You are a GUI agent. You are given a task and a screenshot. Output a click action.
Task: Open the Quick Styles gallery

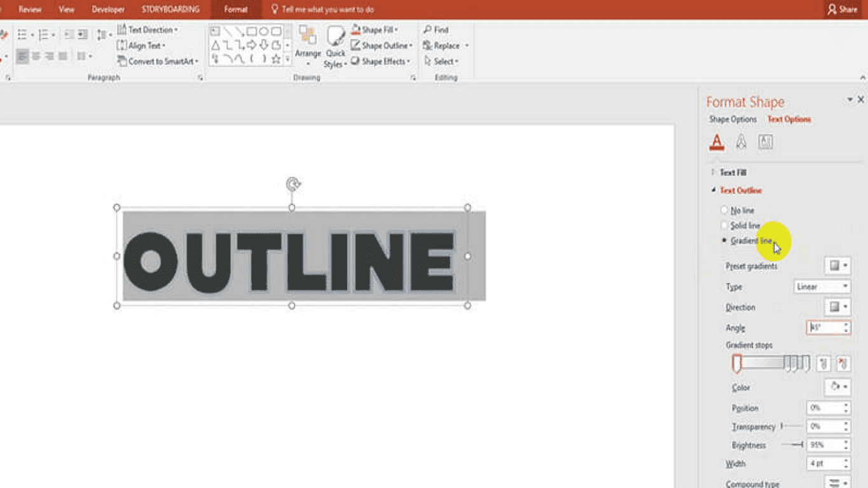click(x=335, y=46)
